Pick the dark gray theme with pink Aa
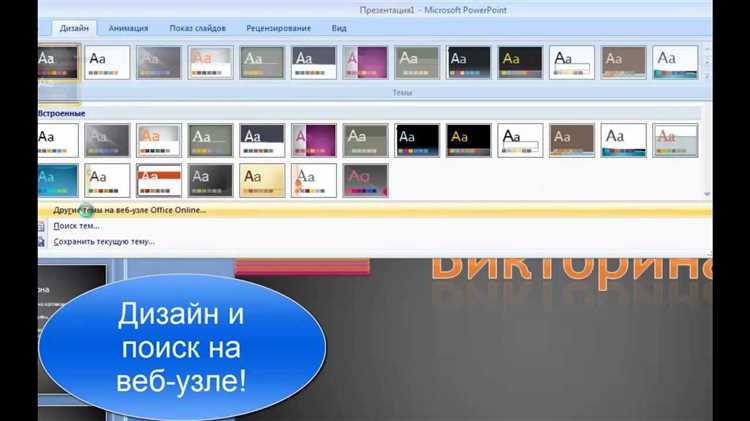750x421 pixels. click(x=365, y=180)
